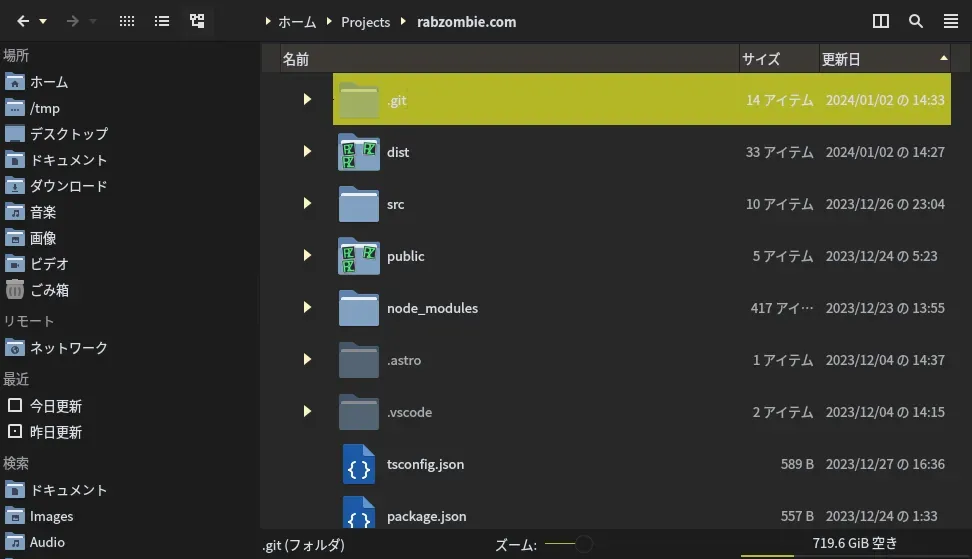Image resolution: width=972 pixels, height=559 pixels.
Task: Toggle the split pane view icon
Action: pos(881,21)
